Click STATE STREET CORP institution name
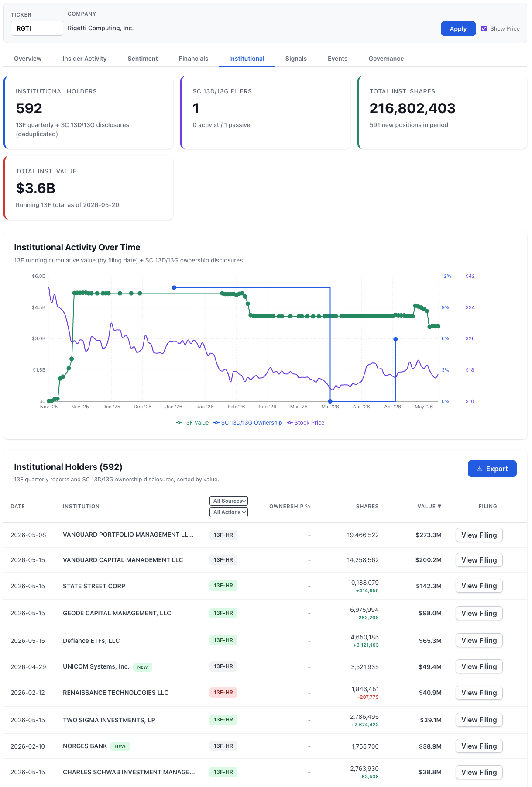This screenshot has height=787, width=532. pos(94,586)
